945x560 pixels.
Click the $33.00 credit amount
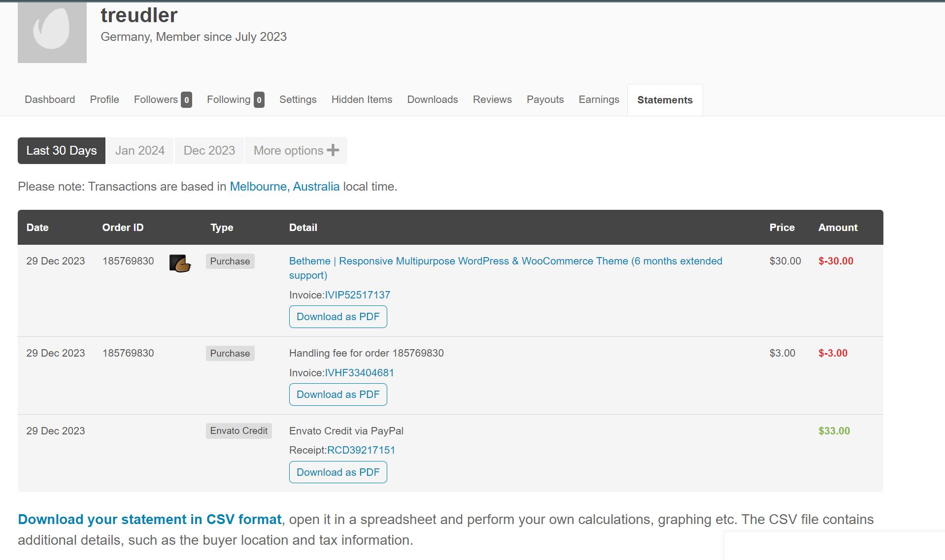834,431
